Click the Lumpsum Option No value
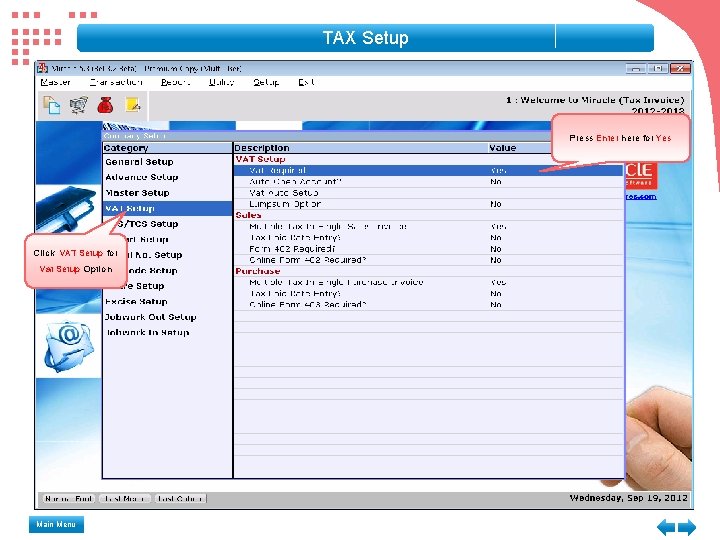720x540 pixels. click(x=495, y=204)
